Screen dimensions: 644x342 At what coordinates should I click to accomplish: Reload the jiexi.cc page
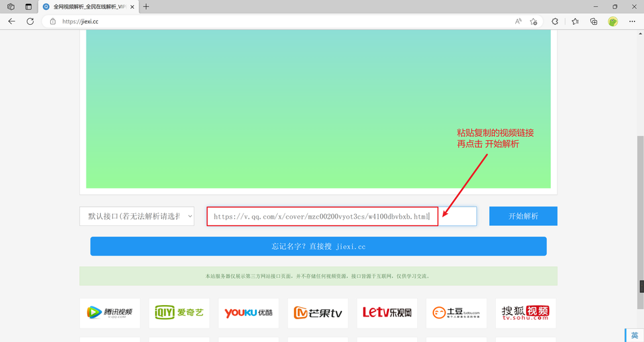[x=30, y=21]
